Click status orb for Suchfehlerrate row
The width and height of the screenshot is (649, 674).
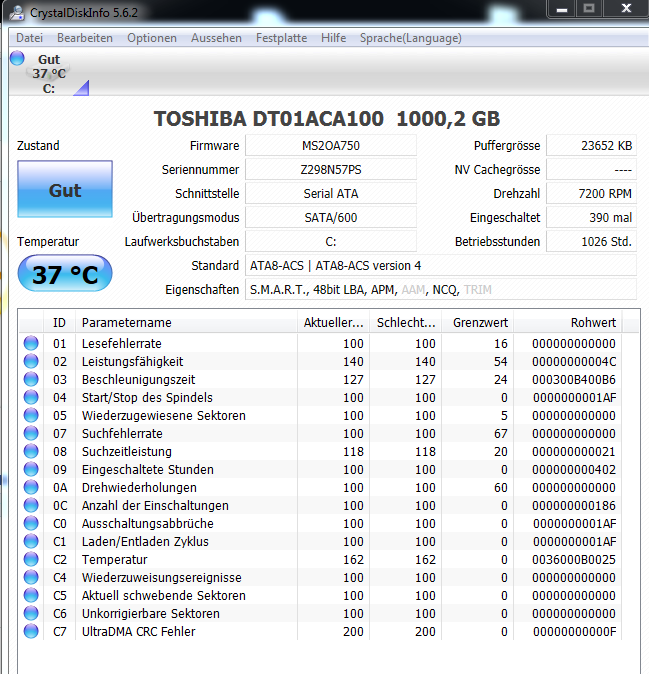click(x=31, y=433)
